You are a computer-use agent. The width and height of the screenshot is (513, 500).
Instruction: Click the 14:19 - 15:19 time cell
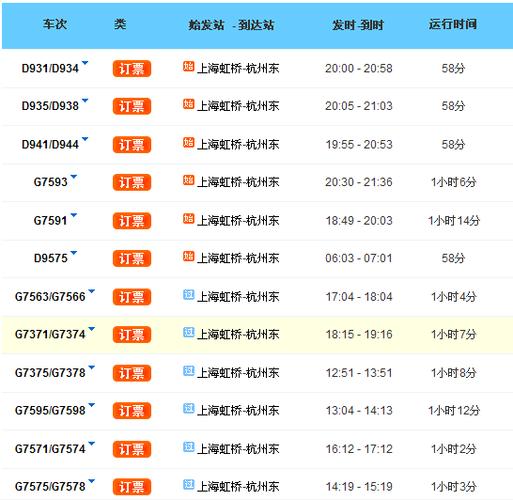tap(359, 487)
